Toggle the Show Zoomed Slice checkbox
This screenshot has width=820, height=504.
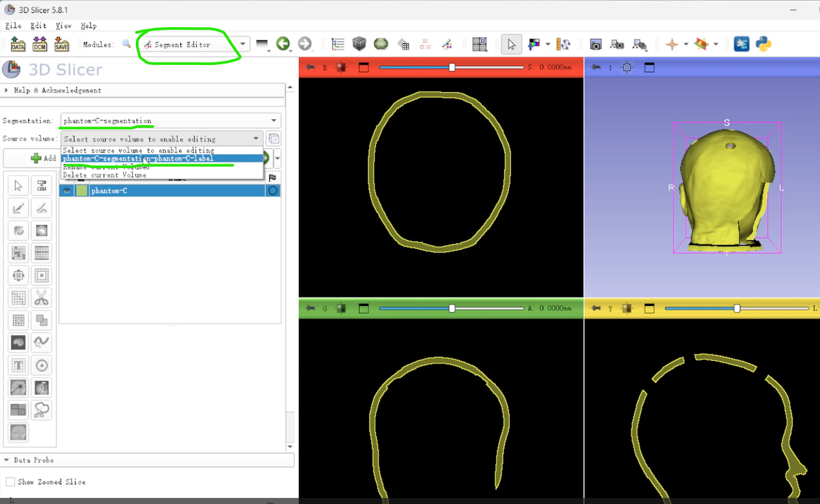11,481
